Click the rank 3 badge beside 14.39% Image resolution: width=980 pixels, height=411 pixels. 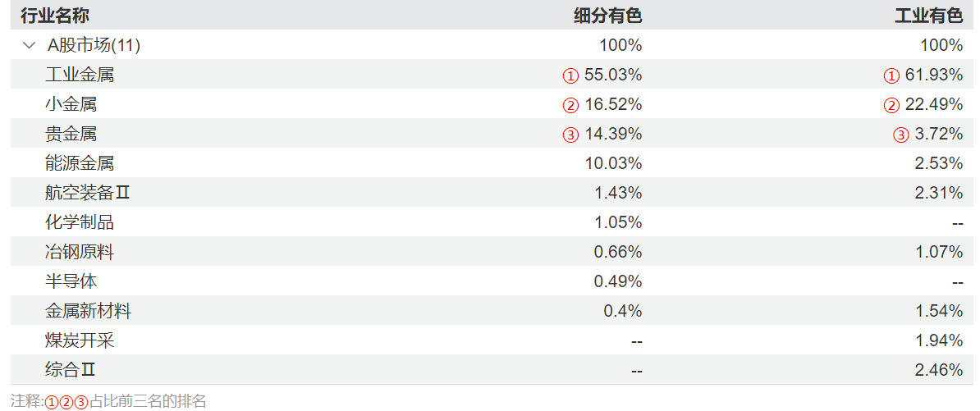click(570, 135)
